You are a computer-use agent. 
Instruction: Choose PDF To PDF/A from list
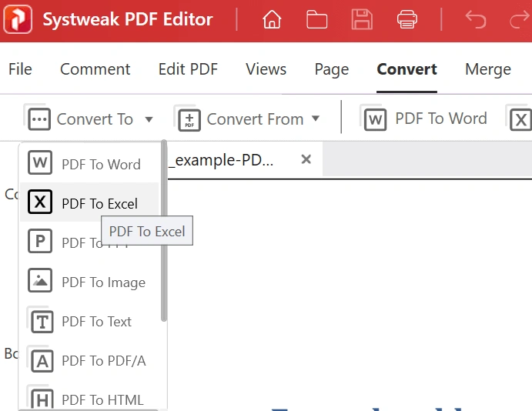(x=89, y=360)
